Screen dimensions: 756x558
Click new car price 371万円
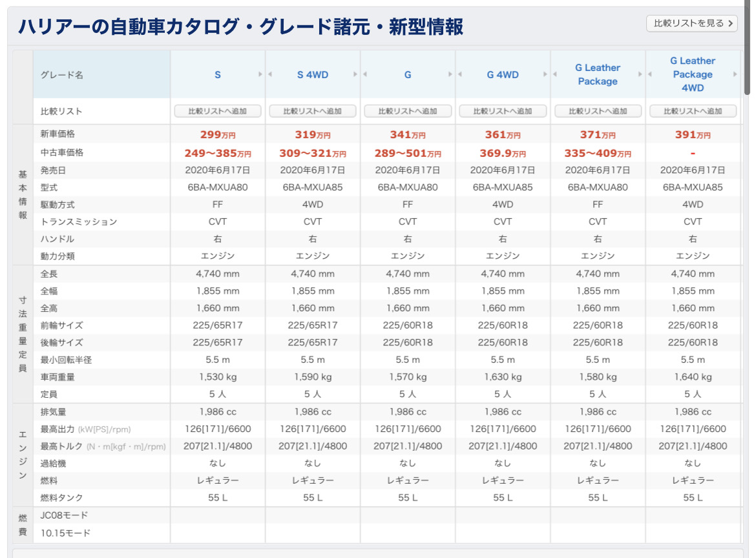[x=598, y=135]
